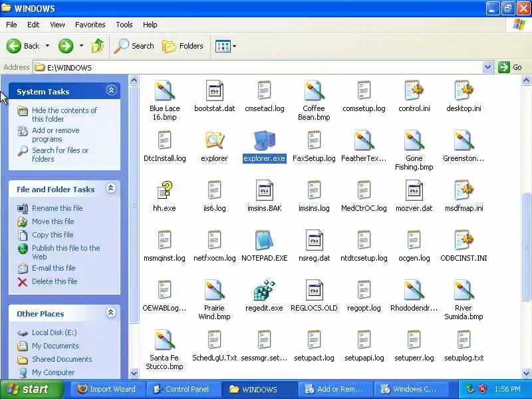The width and height of the screenshot is (532, 399).
Task: Select the River Sumida.bmp icon
Action: pos(464,290)
